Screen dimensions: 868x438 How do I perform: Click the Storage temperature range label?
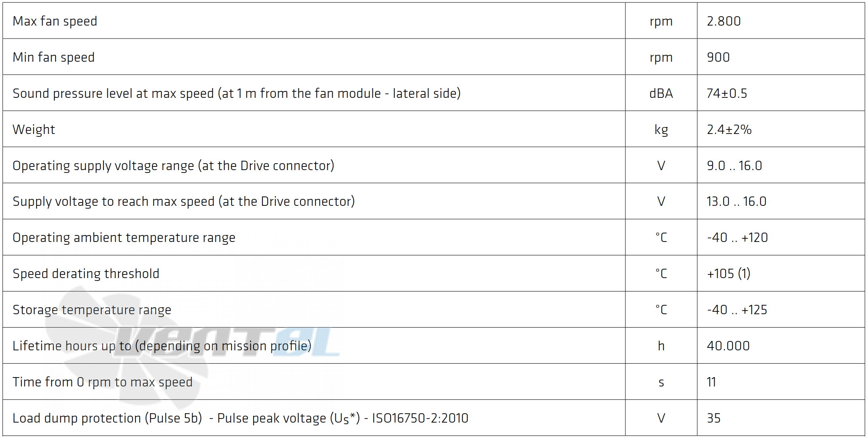point(92,310)
